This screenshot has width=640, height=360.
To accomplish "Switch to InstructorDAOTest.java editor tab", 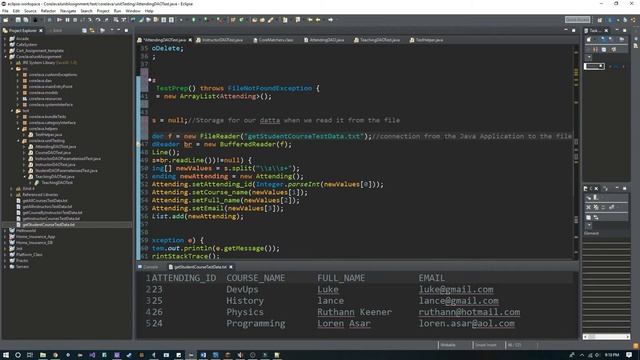I will point(220,40).
